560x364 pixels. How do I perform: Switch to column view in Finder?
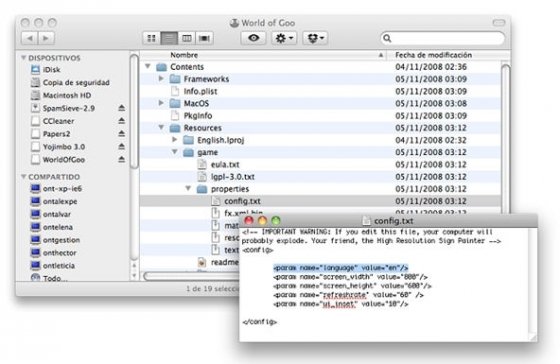186,38
